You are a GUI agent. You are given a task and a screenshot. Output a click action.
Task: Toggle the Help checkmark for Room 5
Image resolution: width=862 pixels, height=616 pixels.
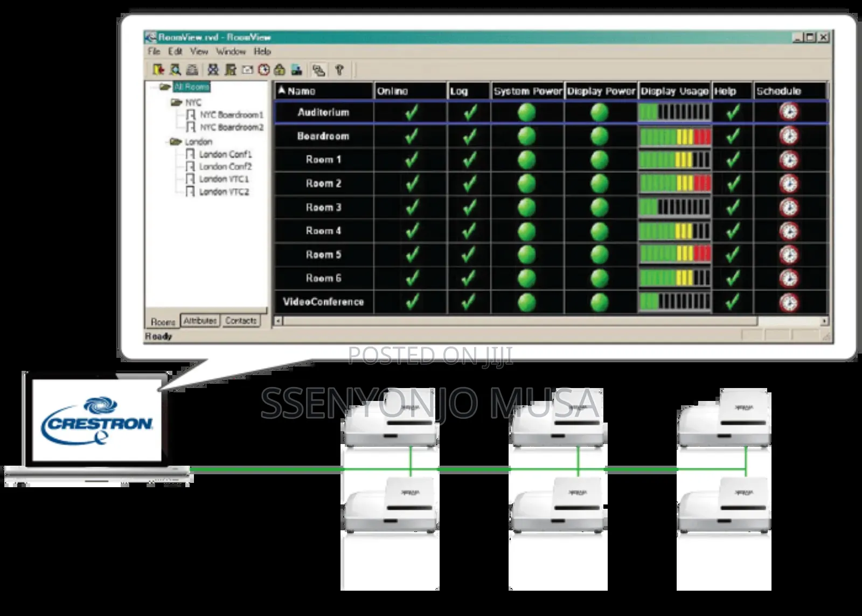[733, 254]
